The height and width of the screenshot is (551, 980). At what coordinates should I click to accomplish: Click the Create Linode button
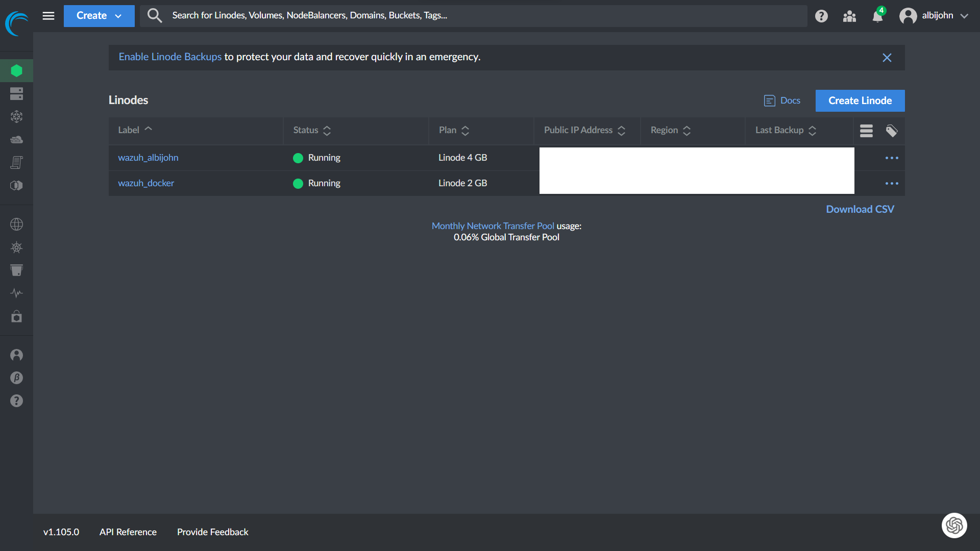pos(860,101)
